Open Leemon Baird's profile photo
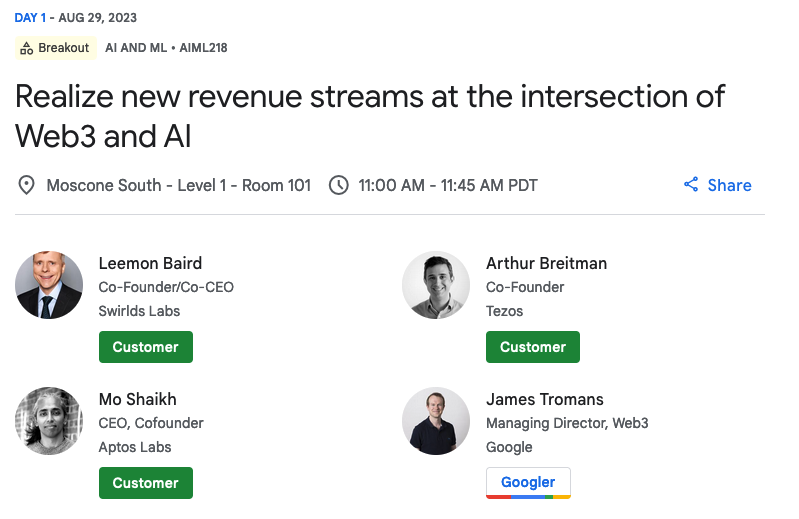Image resolution: width=799 pixels, height=519 pixels. click(49, 285)
